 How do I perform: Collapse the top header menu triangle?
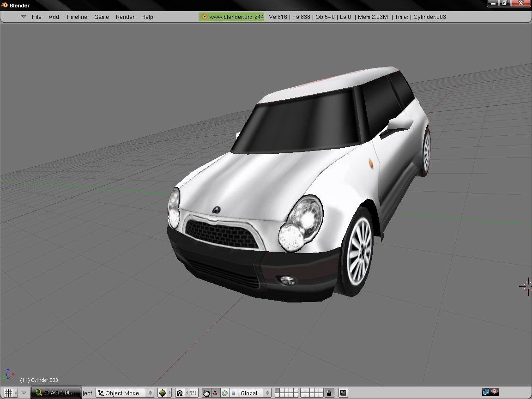coord(24,17)
